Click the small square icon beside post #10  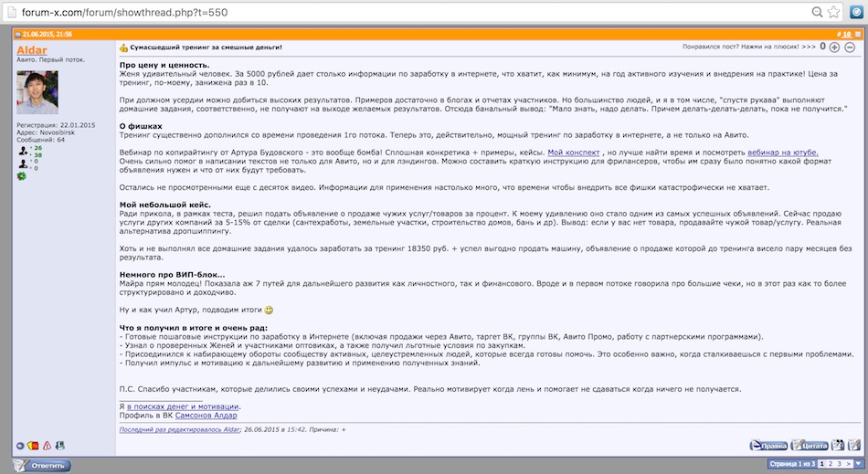coord(858,35)
